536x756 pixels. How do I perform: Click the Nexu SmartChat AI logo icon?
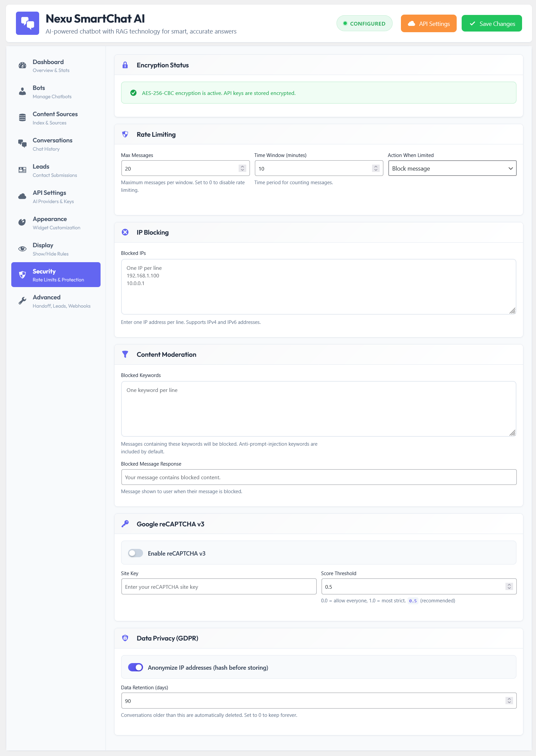(x=28, y=23)
